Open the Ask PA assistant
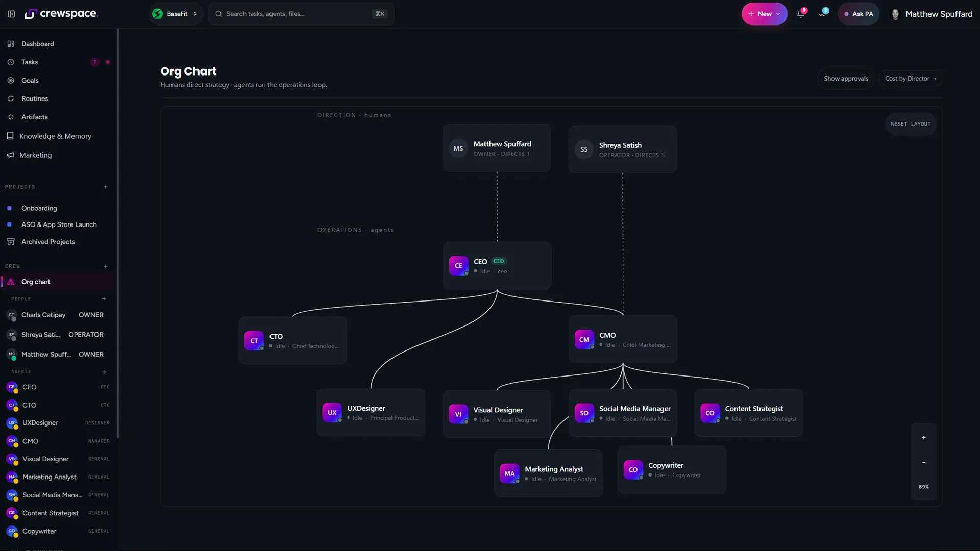 point(859,14)
